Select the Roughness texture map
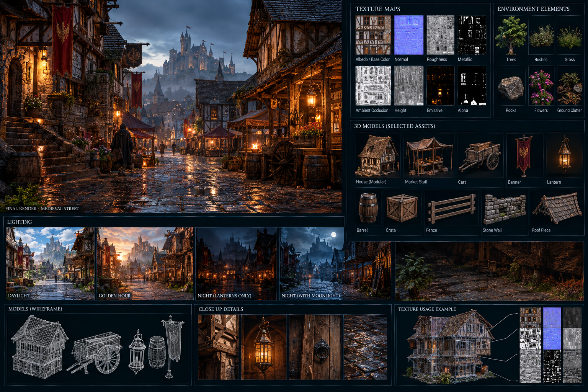The image size is (588, 392). tap(440, 35)
